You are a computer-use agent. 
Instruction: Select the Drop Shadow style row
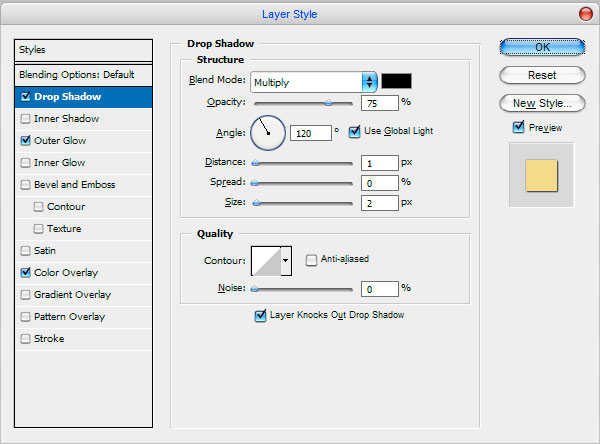(x=83, y=97)
